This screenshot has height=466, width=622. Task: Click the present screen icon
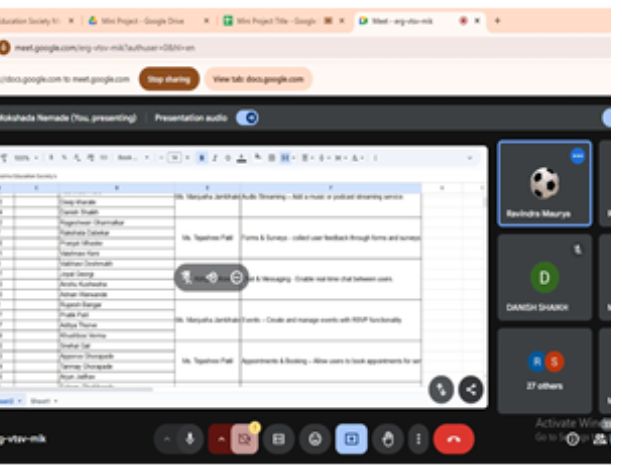coord(351,438)
